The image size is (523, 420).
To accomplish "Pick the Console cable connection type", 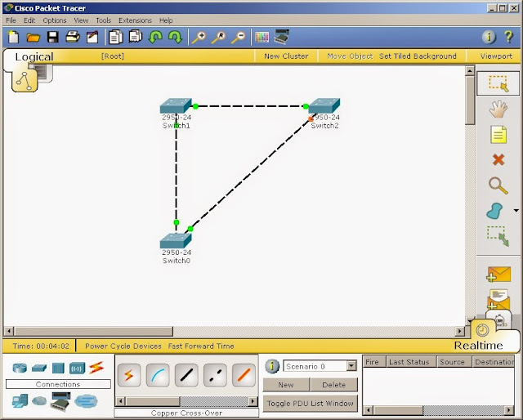I will (158, 375).
